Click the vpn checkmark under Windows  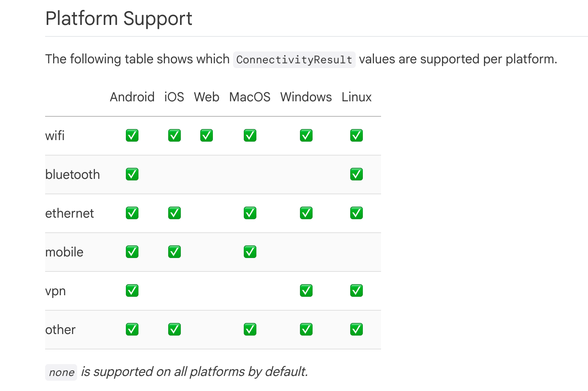306,290
